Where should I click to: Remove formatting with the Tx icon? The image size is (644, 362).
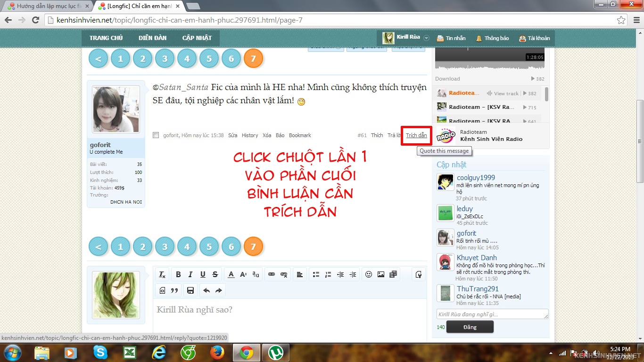[162, 274]
